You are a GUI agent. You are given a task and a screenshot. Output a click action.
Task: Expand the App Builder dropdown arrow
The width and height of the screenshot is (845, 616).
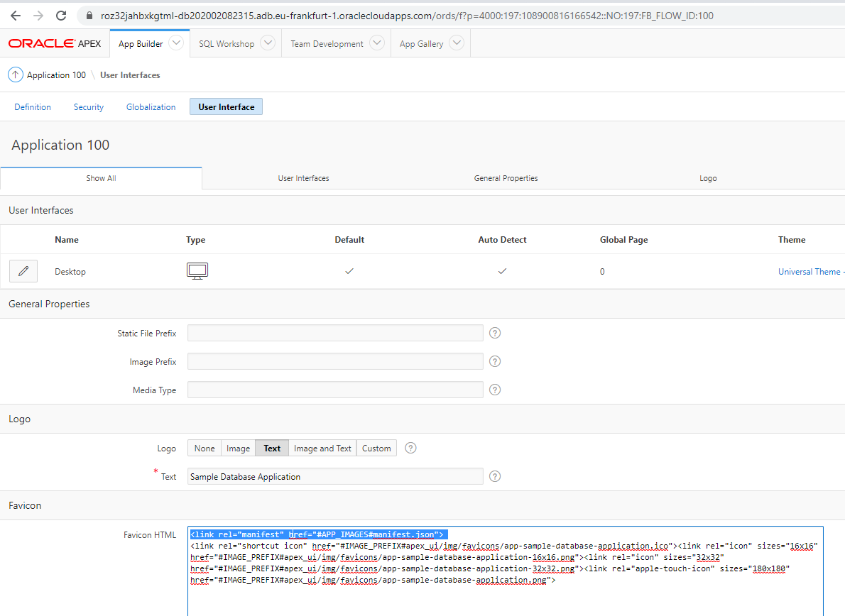[176, 43]
